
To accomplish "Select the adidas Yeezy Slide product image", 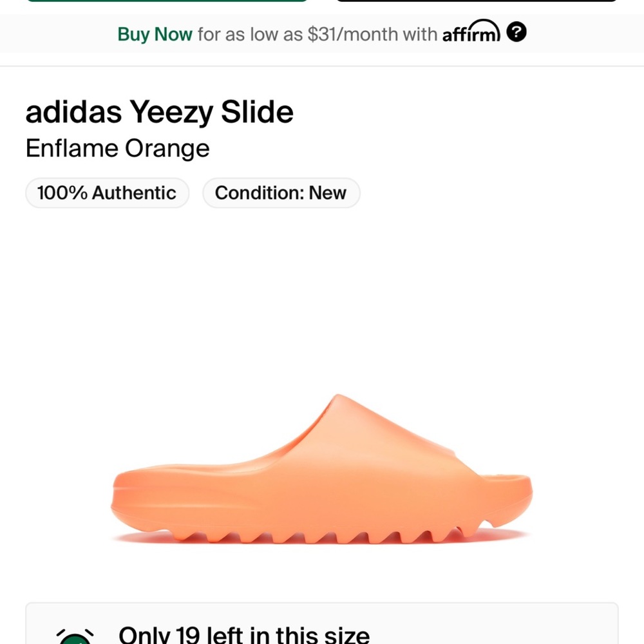I will tap(322, 470).
